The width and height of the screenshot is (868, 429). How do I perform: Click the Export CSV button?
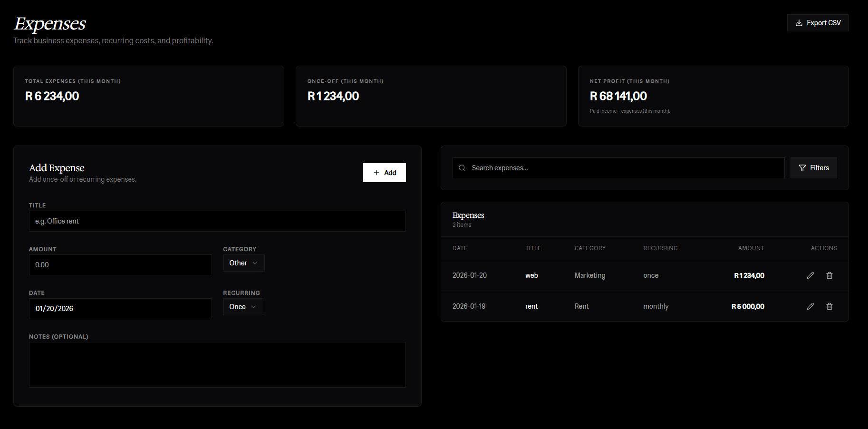tap(818, 22)
